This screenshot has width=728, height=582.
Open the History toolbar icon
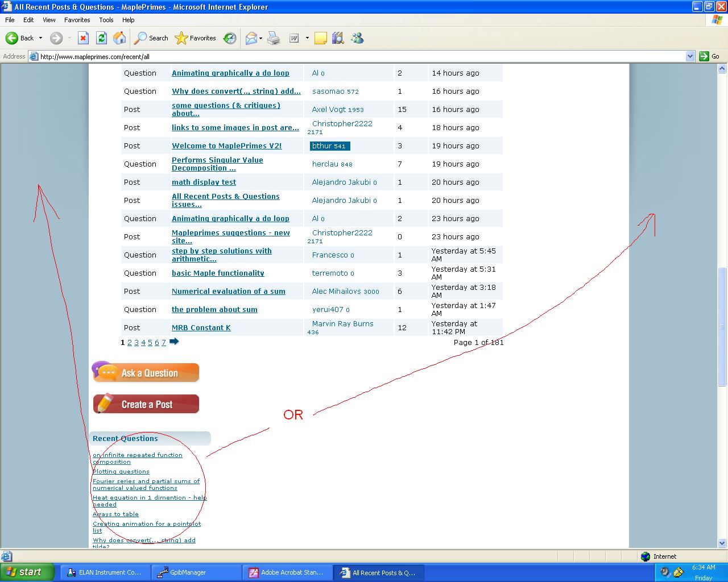click(230, 38)
